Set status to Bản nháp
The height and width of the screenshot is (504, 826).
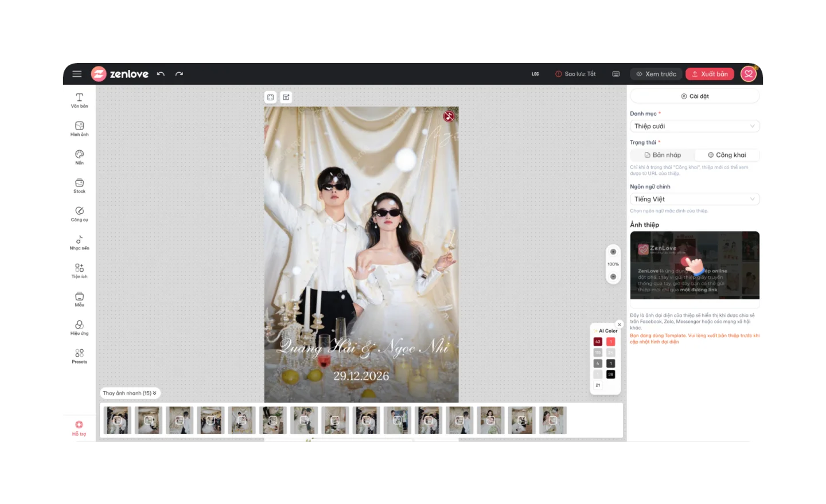(663, 155)
